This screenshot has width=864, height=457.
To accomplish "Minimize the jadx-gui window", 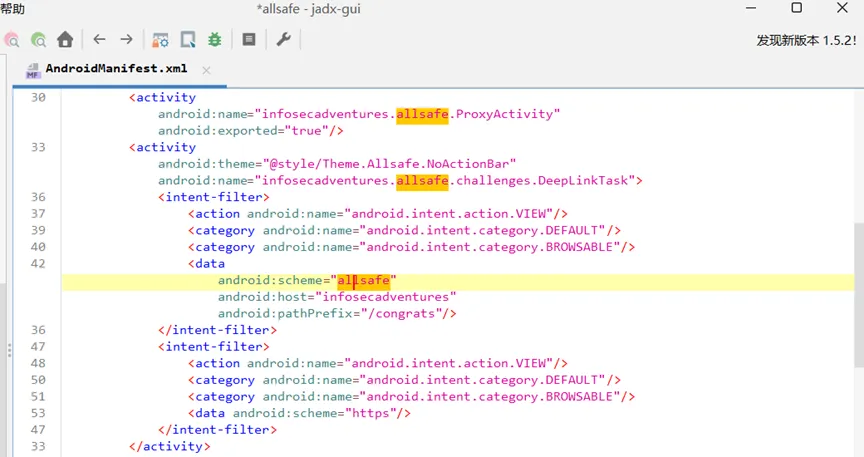I will coord(750,8).
